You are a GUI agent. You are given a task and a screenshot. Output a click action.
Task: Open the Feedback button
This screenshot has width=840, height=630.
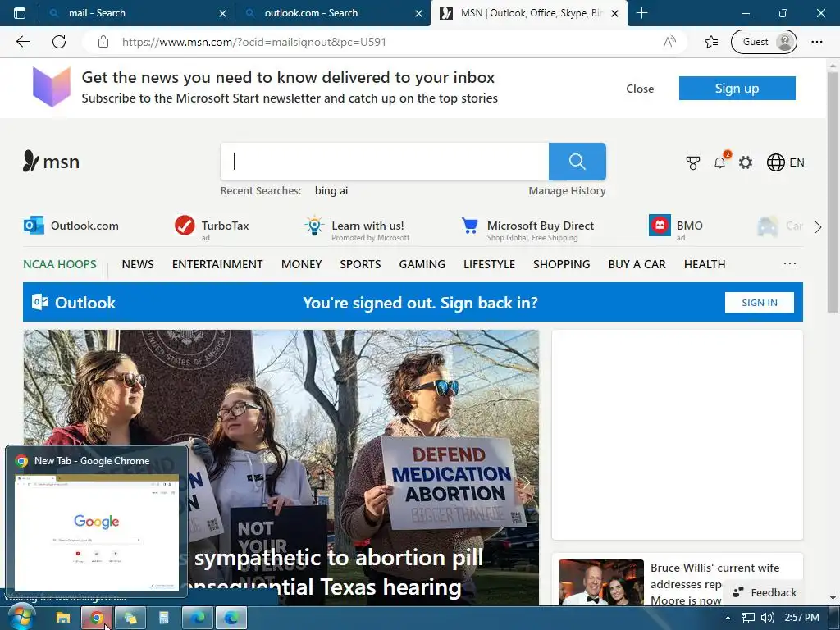(x=764, y=592)
